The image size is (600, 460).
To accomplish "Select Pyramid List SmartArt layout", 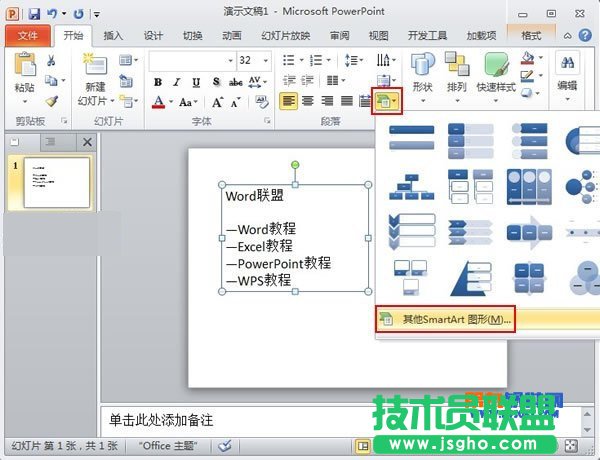I will pyautogui.click(x=471, y=278).
